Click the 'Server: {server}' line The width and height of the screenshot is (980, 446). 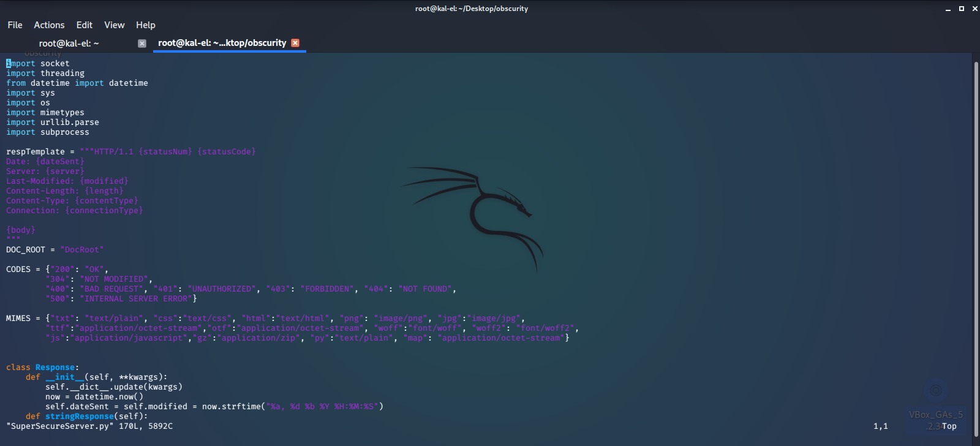45,172
